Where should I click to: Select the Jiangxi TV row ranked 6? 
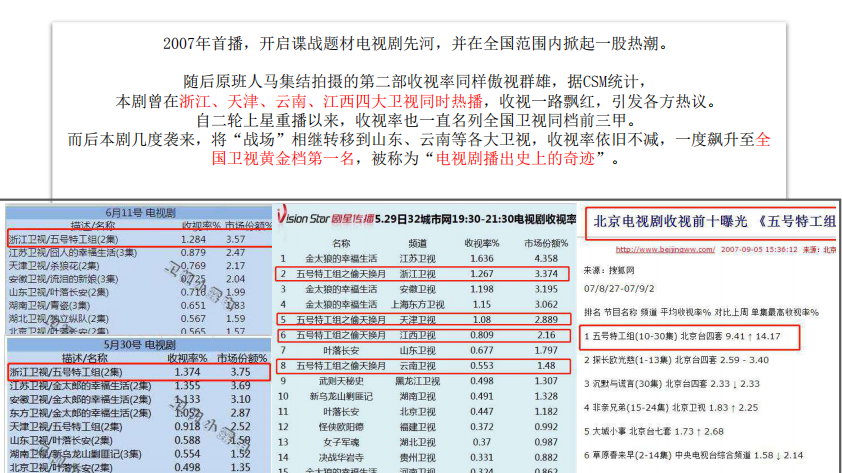pos(422,335)
